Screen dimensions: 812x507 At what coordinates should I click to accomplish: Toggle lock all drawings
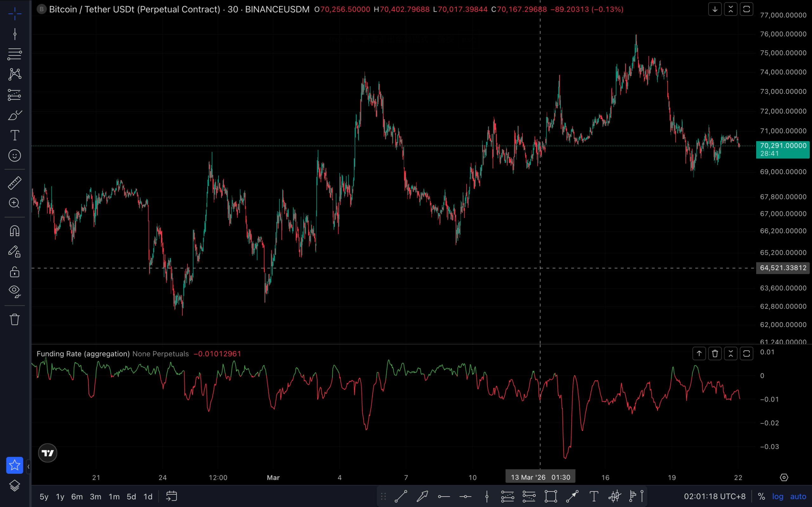click(15, 272)
